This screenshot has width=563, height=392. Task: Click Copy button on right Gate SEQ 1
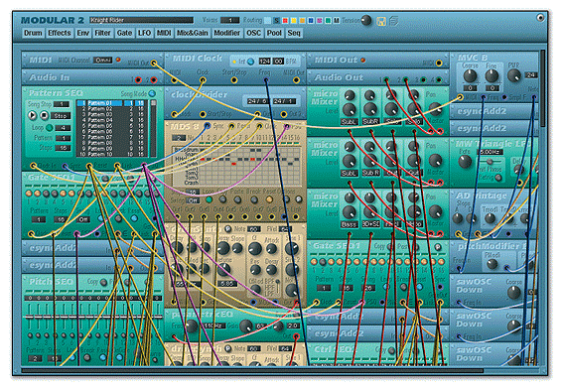pos(390,247)
